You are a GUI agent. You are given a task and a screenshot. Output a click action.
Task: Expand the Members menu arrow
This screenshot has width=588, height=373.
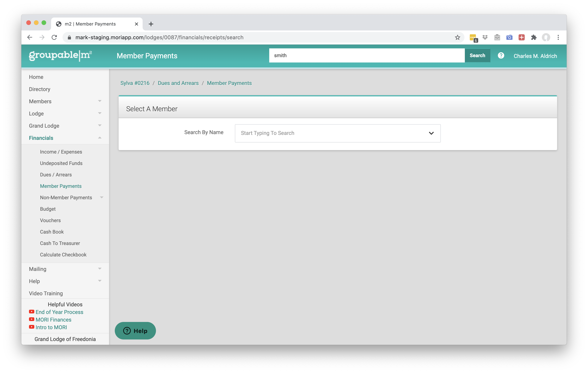(x=100, y=101)
